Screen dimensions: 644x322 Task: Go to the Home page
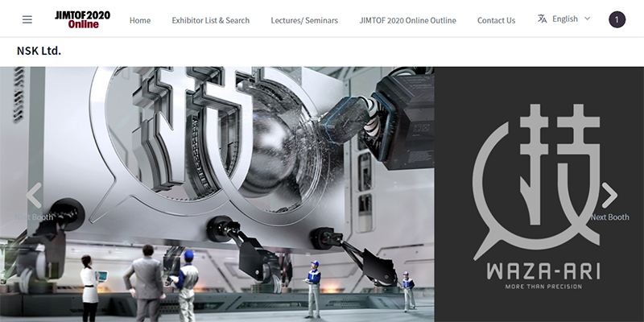(140, 20)
